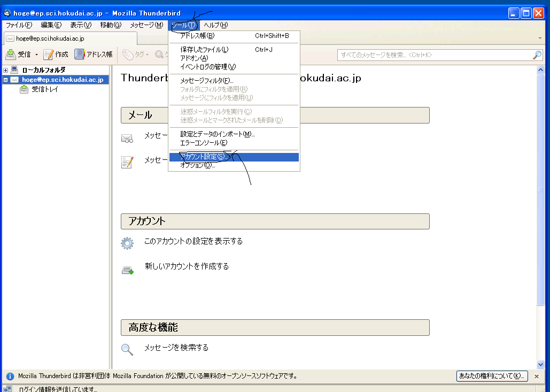
Task: Choose 設定とデータのインポート(M)... menu entry
Action: point(234,134)
